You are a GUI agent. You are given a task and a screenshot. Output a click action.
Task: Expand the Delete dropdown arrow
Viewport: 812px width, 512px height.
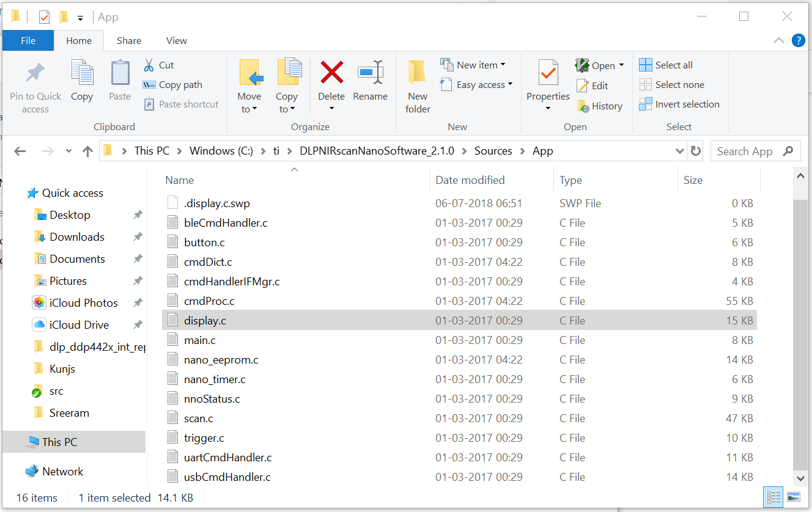[331, 109]
